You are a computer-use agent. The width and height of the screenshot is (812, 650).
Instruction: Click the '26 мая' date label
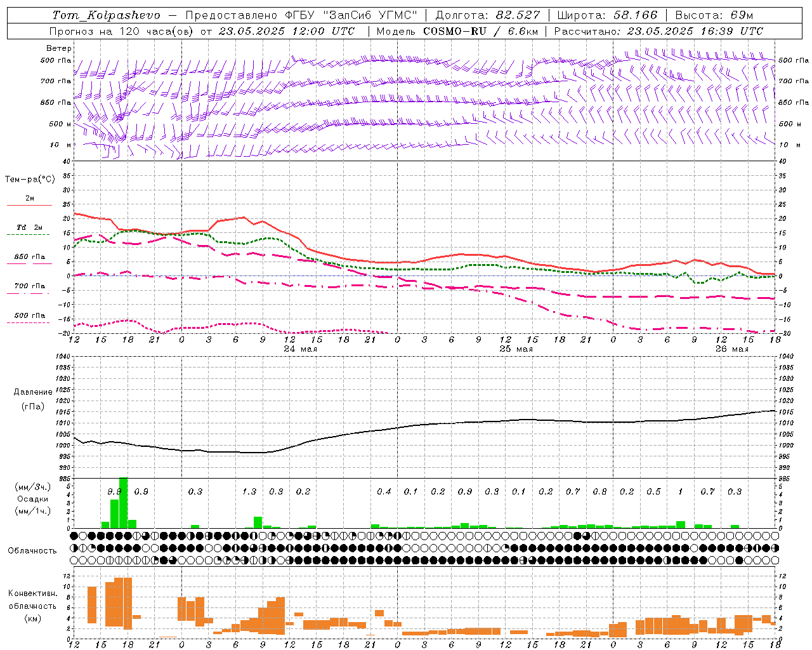coord(731,349)
